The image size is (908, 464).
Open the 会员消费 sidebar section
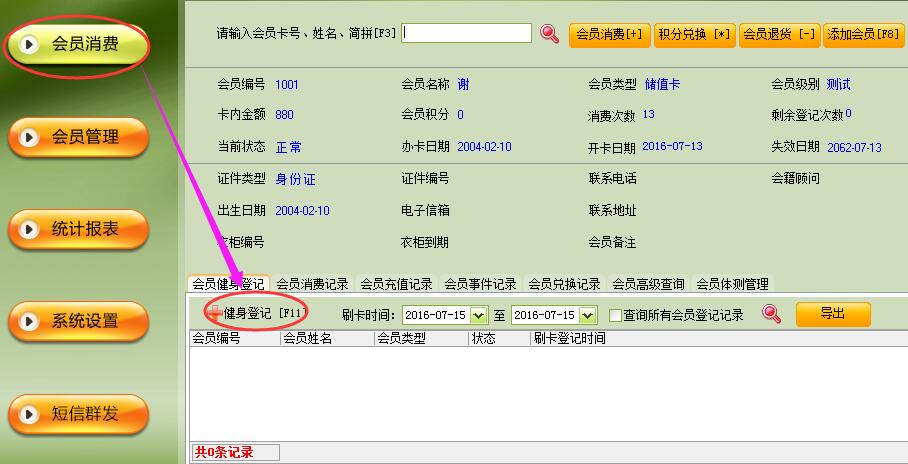pos(78,45)
